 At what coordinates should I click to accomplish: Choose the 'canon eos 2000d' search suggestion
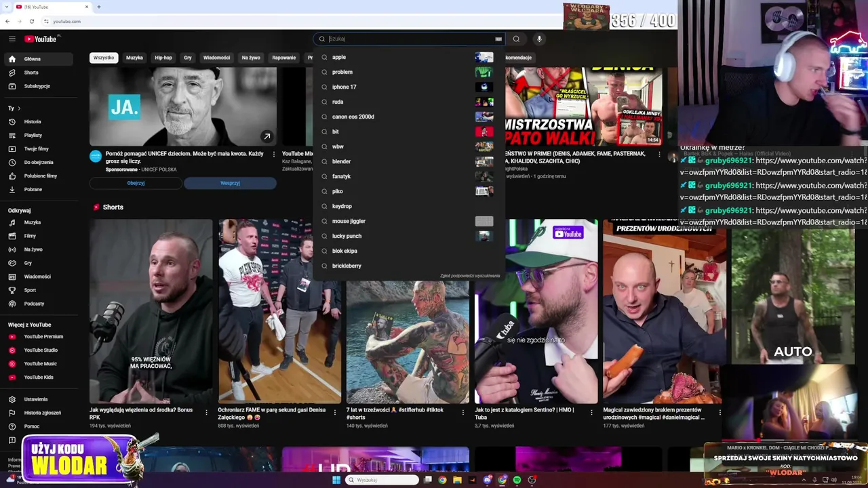click(409, 117)
